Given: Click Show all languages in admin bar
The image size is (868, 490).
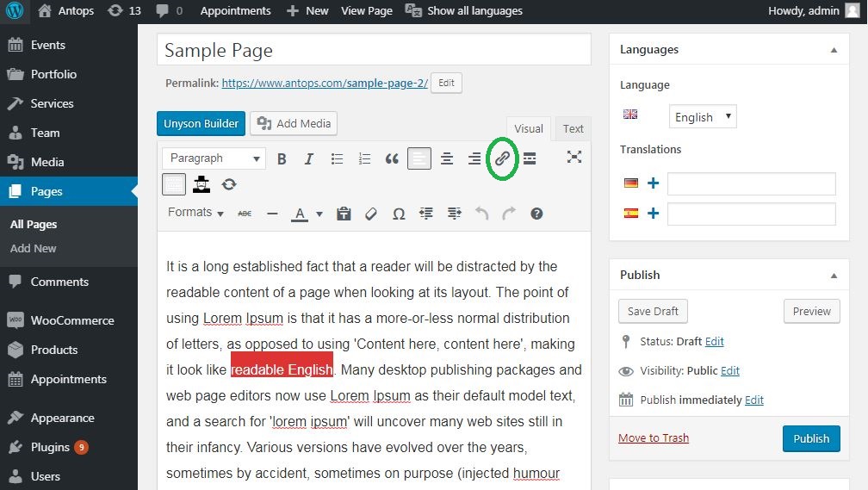Looking at the screenshot, I should pyautogui.click(x=464, y=11).
